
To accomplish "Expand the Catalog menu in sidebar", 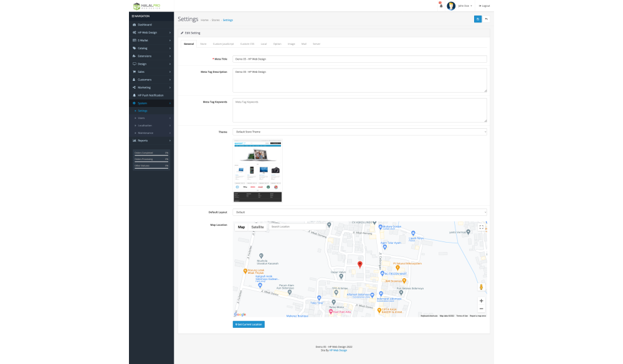I will [x=151, y=48].
